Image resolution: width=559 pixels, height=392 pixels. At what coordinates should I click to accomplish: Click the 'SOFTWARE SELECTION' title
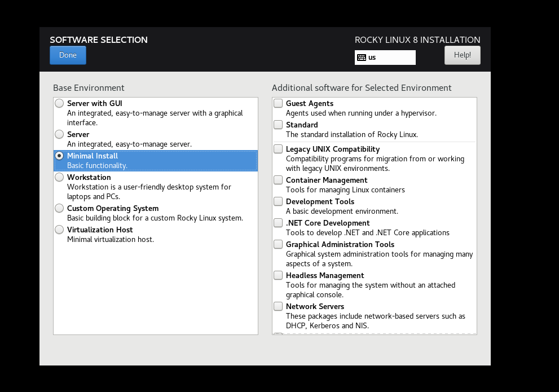click(x=99, y=40)
